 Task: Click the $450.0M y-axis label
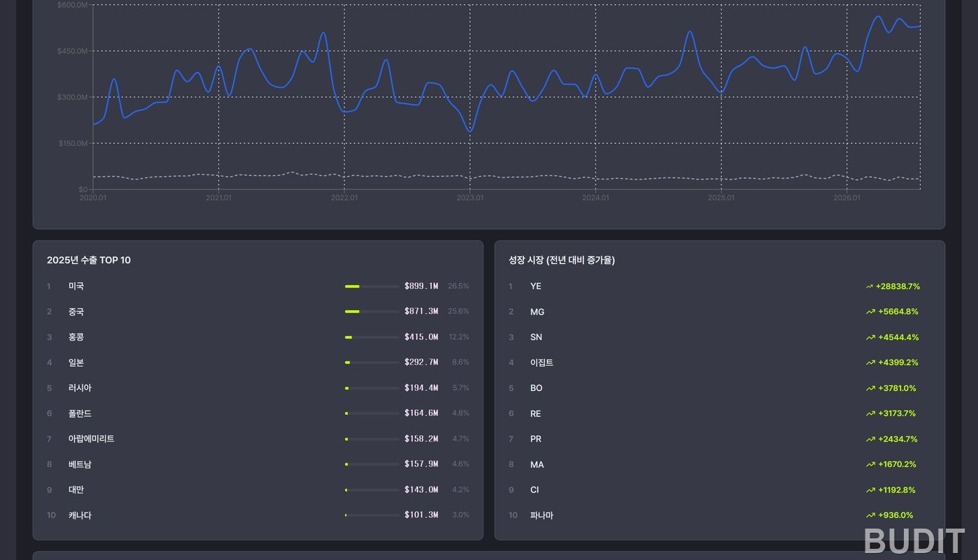point(73,51)
